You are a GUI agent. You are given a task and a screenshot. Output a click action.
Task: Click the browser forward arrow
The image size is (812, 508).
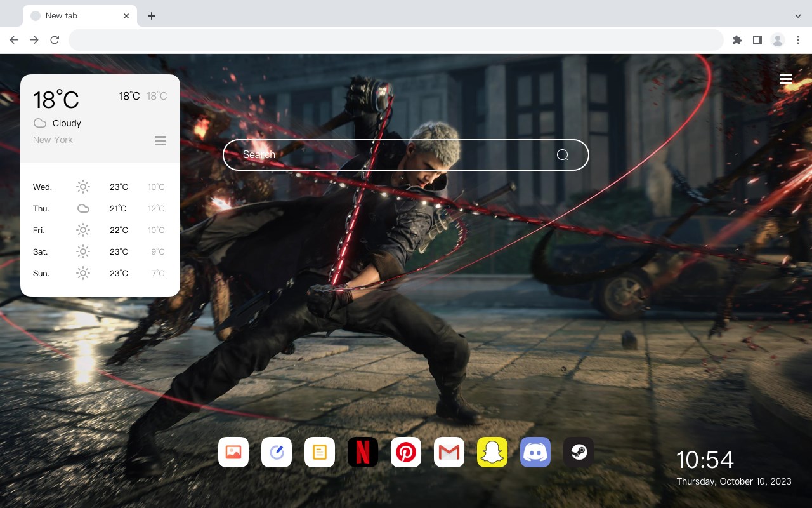coord(34,40)
